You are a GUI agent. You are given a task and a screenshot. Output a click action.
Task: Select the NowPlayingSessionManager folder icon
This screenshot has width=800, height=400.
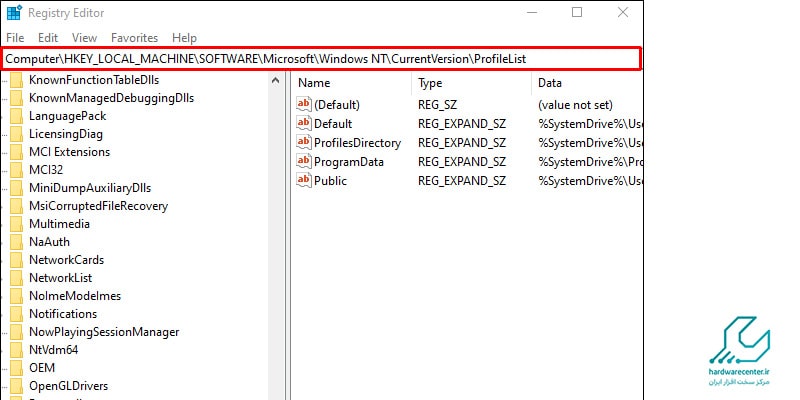pos(17,332)
